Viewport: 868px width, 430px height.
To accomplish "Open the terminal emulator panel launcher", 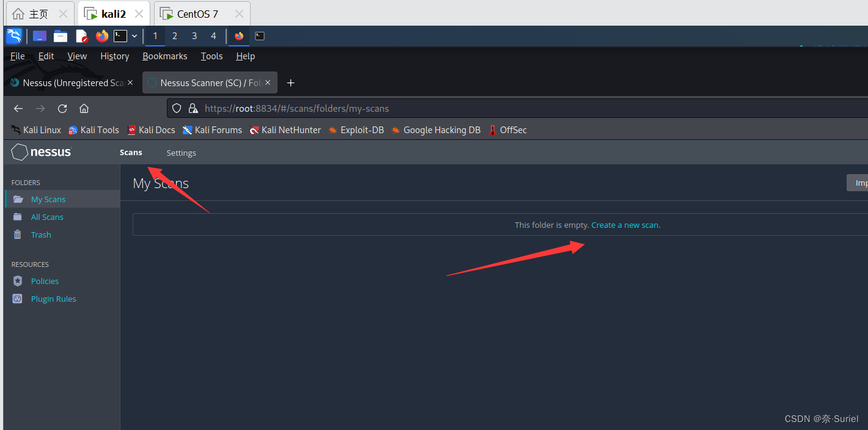I will (x=120, y=36).
